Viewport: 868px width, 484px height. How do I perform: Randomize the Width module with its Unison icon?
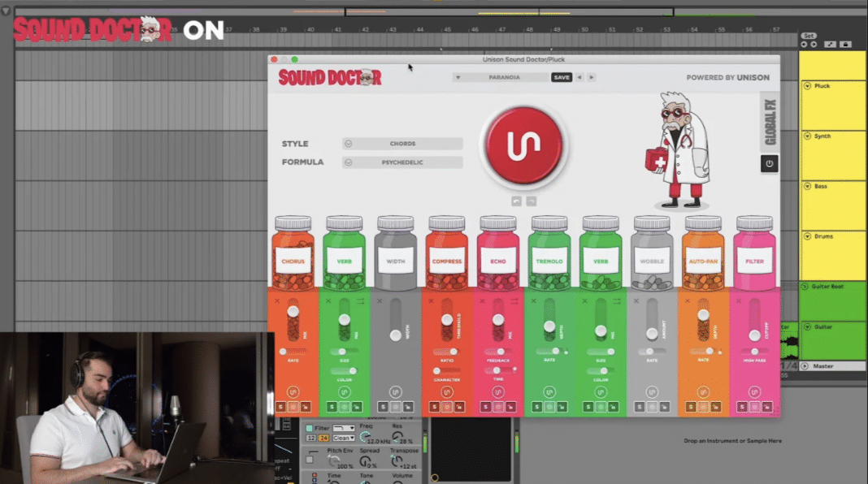[395, 392]
